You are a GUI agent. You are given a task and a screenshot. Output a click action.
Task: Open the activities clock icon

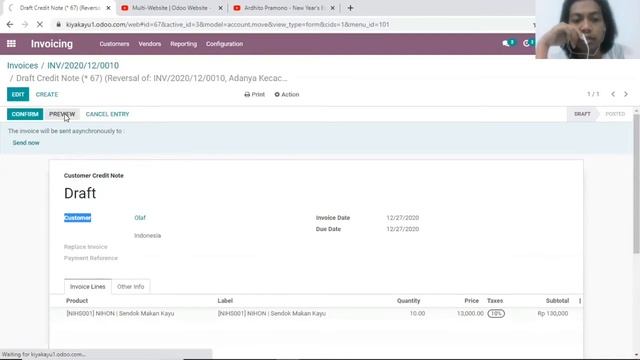(527, 43)
